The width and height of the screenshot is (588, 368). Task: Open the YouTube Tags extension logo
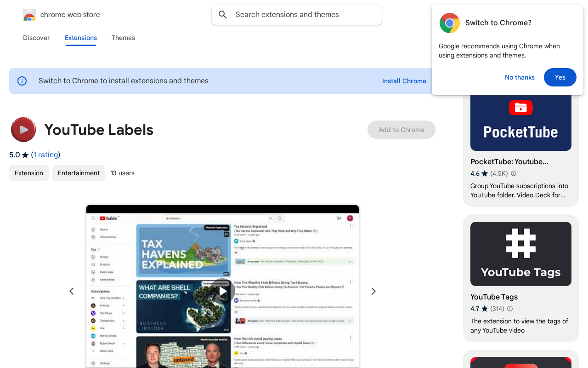coord(520,253)
